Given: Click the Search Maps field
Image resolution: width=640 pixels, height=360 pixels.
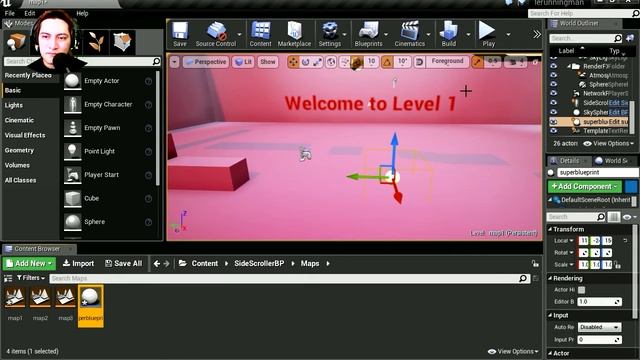Looking at the screenshot, I should (289, 278).
